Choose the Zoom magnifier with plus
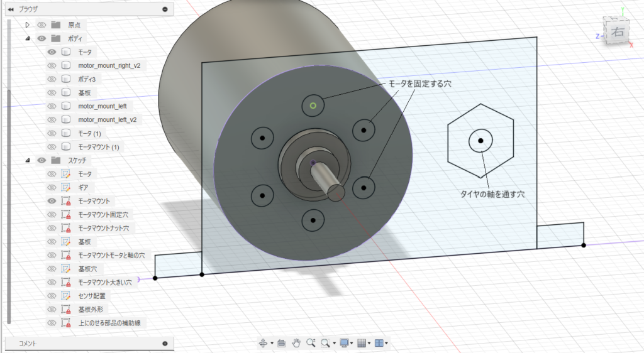644x353 pixels. pos(311,343)
